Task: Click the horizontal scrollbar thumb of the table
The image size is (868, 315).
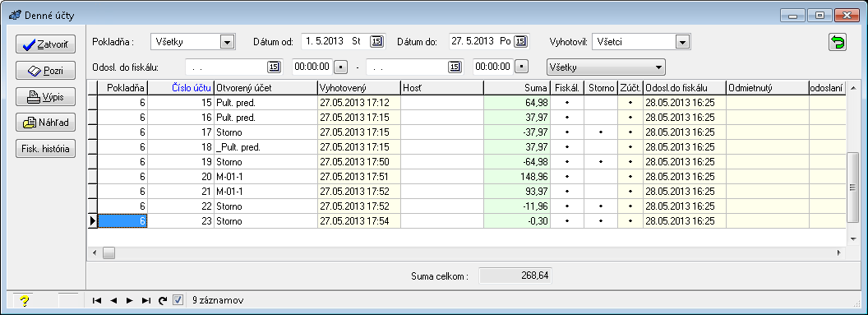Action: pyautogui.click(x=108, y=253)
